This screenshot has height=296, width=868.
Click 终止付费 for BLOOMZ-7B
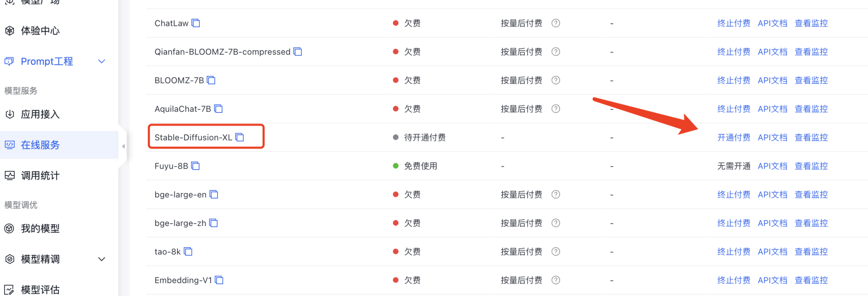coord(734,80)
